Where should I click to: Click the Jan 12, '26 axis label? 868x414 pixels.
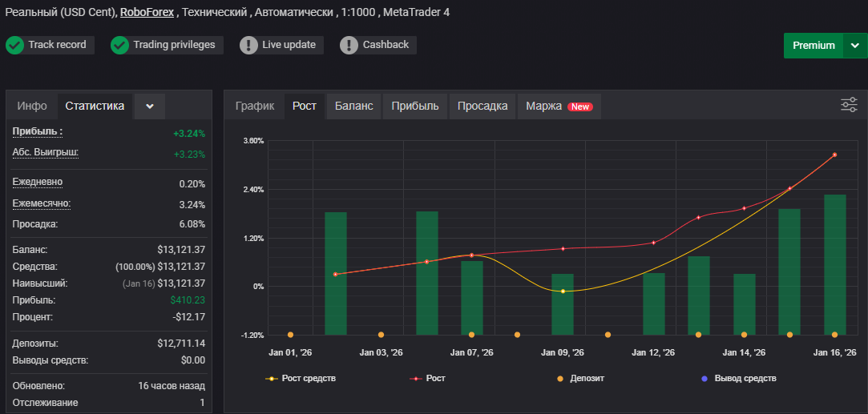point(653,352)
